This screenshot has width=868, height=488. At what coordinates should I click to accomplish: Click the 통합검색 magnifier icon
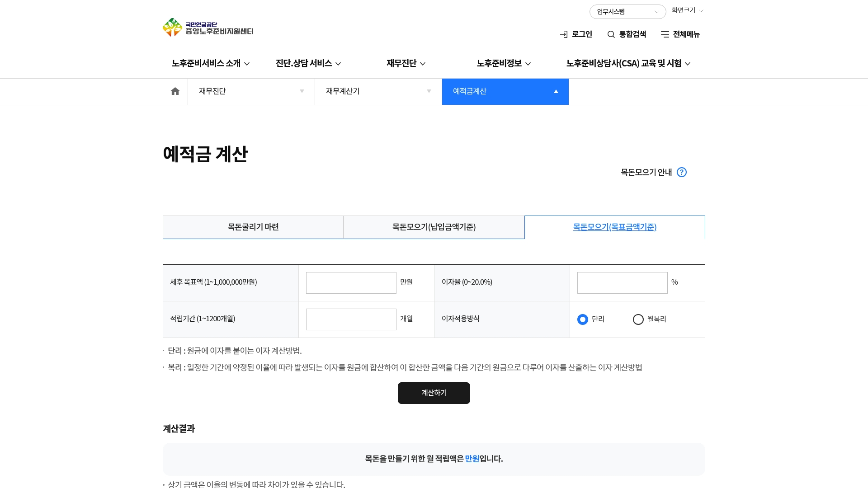611,34
